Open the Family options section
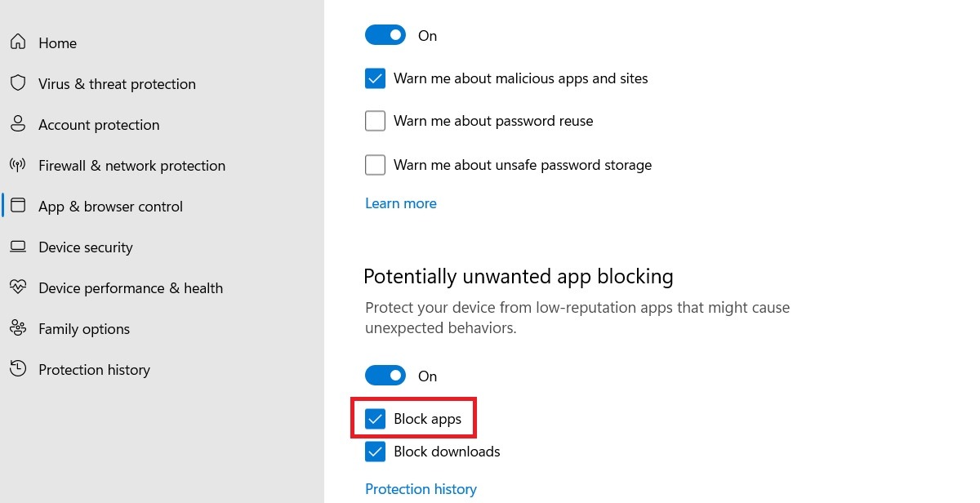Viewport: 980px width, 503px height. pyautogui.click(x=83, y=328)
